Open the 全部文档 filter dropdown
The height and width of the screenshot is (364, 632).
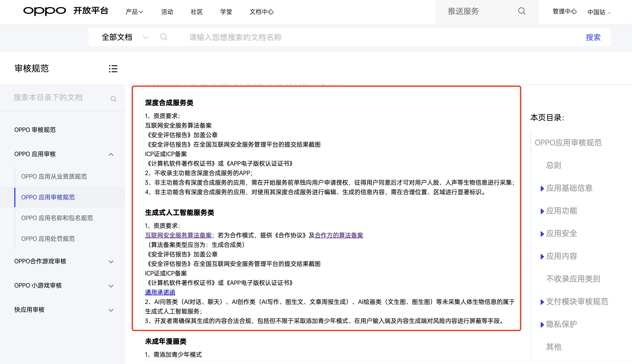[125, 37]
